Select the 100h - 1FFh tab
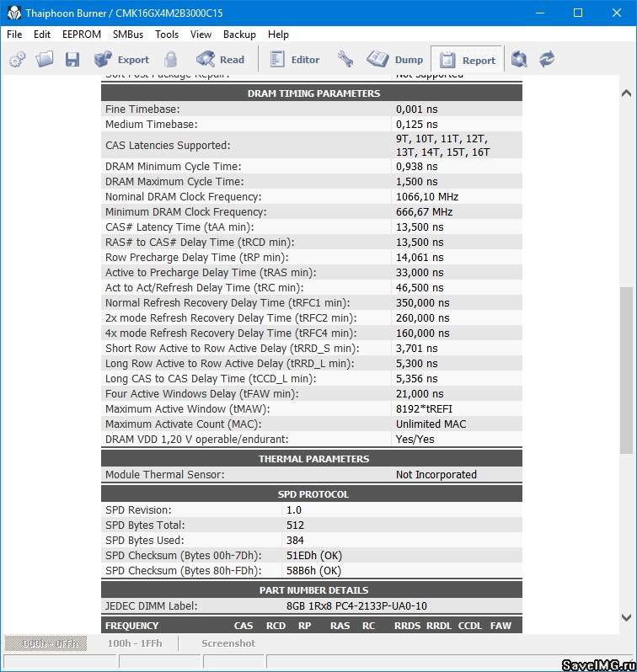The width and height of the screenshot is (637, 672). point(135,643)
